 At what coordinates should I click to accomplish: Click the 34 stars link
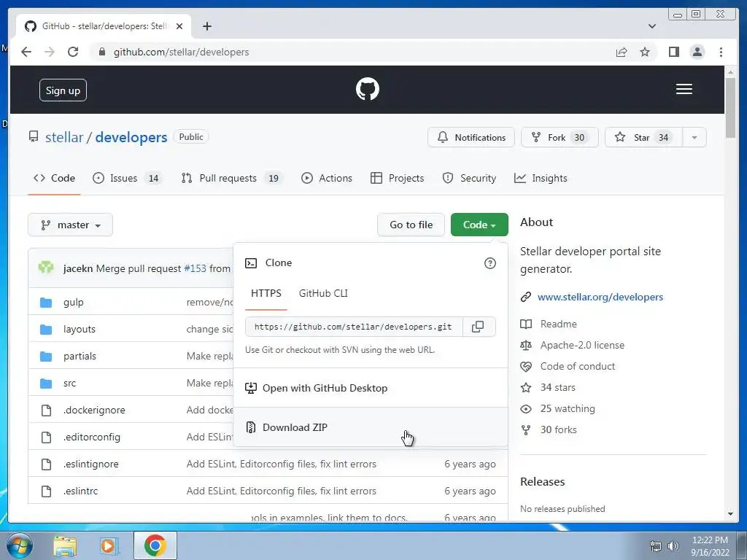pos(557,388)
